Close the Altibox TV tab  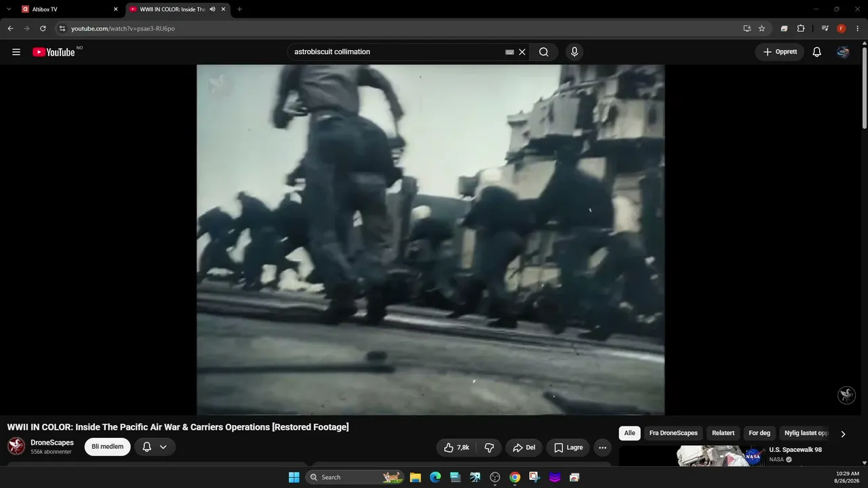(115, 9)
